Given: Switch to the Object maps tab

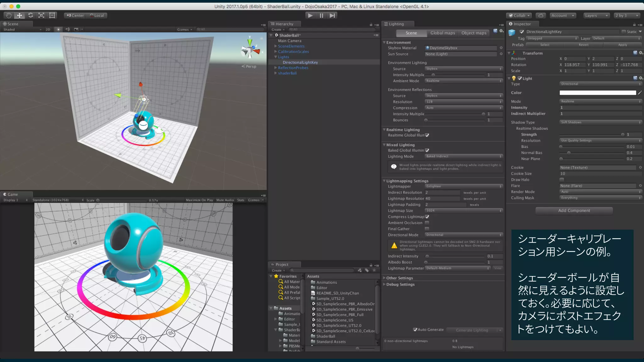Looking at the screenshot, I should 474,33.
